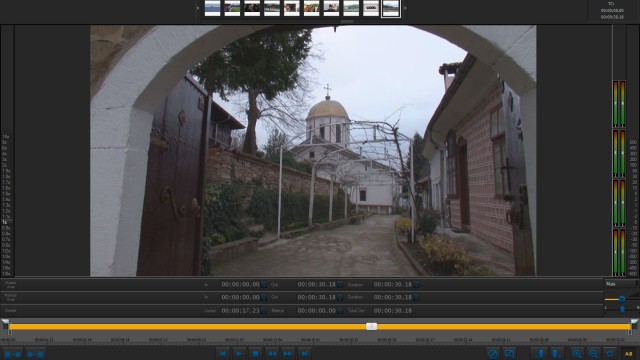Click the white playhead on the orange bar
This screenshot has height=360, width=640.
[371, 327]
